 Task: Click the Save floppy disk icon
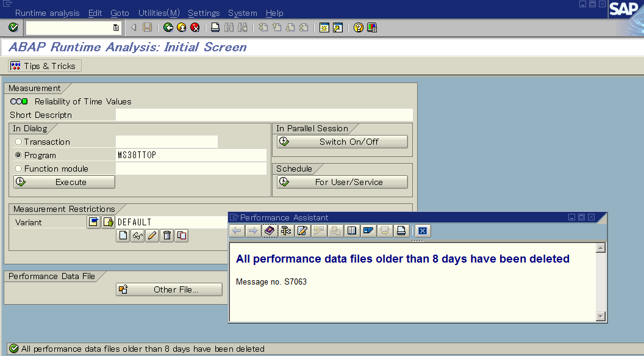click(147, 27)
